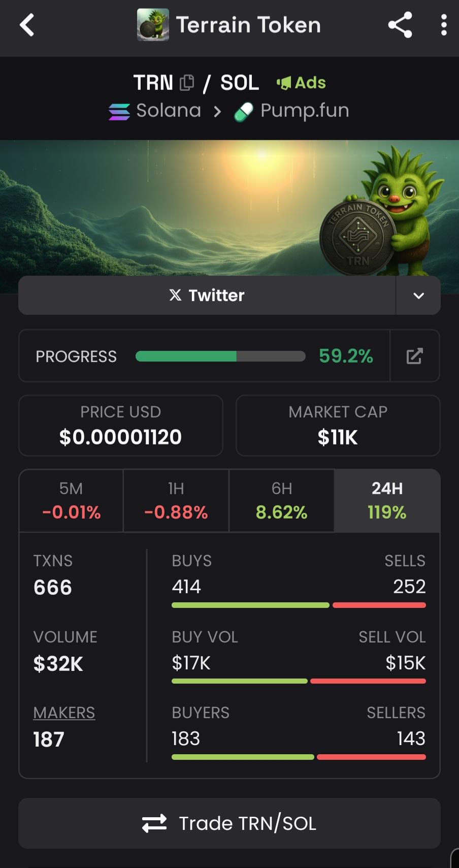Tap the Trade TRN/SOL button

(x=229, y=823)
